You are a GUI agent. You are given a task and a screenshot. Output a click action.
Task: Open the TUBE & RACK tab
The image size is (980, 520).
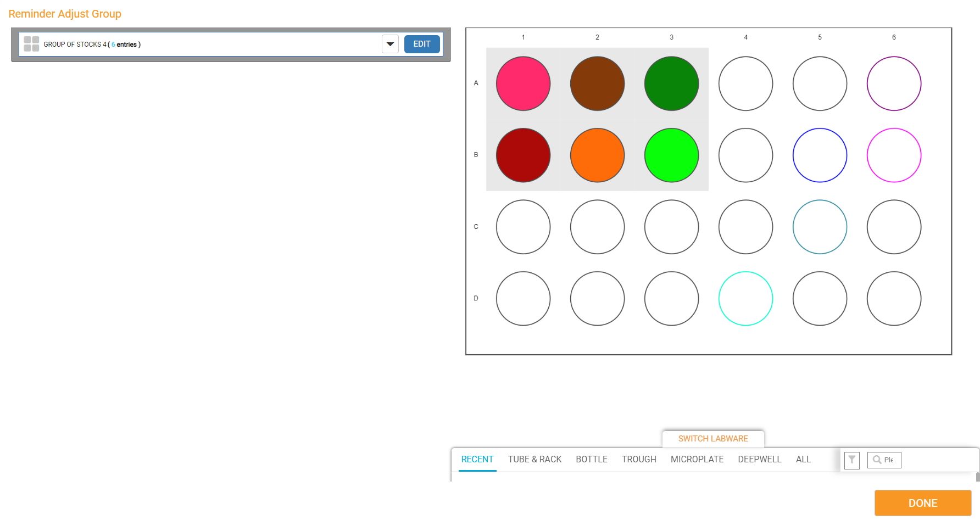point(534,460)
